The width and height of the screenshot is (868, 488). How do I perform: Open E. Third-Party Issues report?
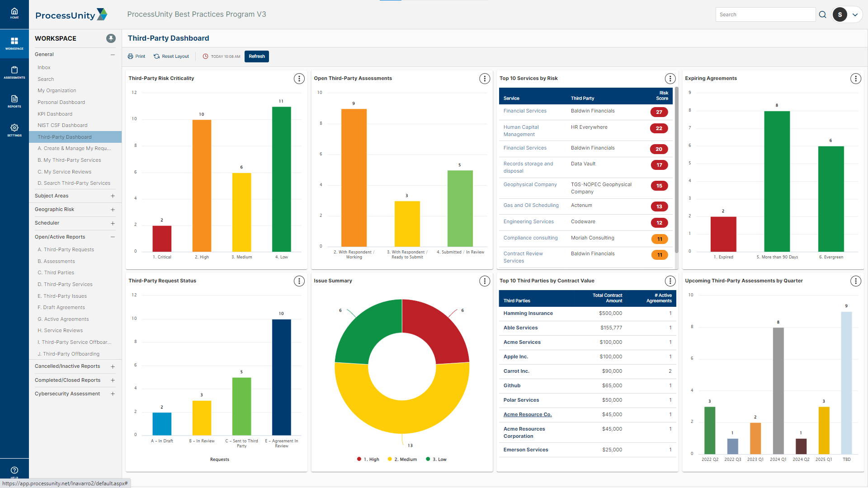tap(62, 296)
